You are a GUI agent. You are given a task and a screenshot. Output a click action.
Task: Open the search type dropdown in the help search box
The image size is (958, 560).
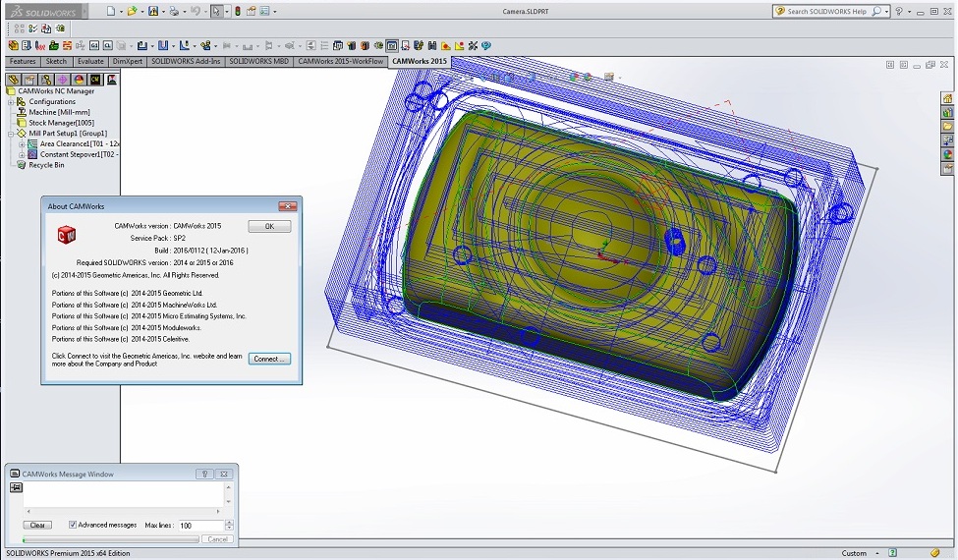[886, 11]
